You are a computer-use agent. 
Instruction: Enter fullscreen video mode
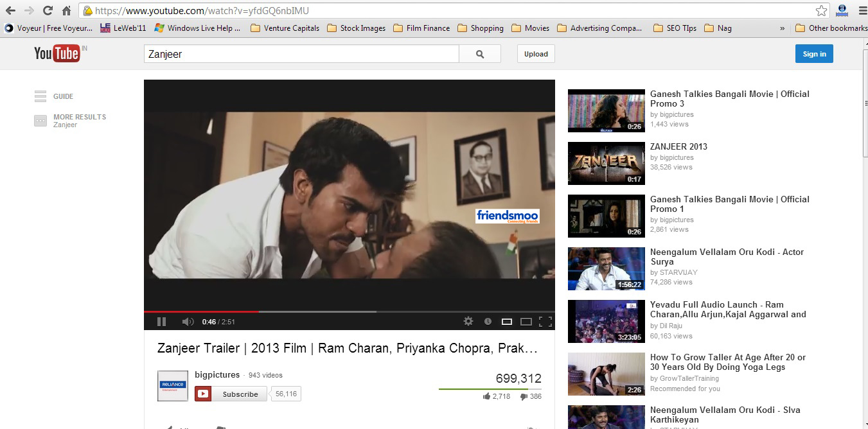point(545,322)
